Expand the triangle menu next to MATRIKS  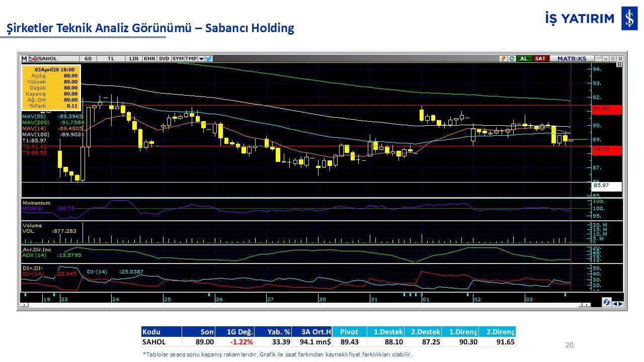point(599,59)
